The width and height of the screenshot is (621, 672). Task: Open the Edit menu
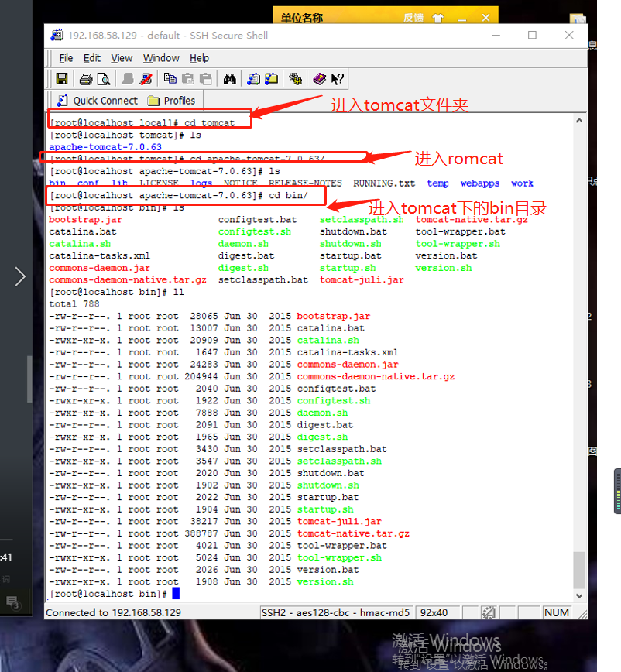[91, 58]
